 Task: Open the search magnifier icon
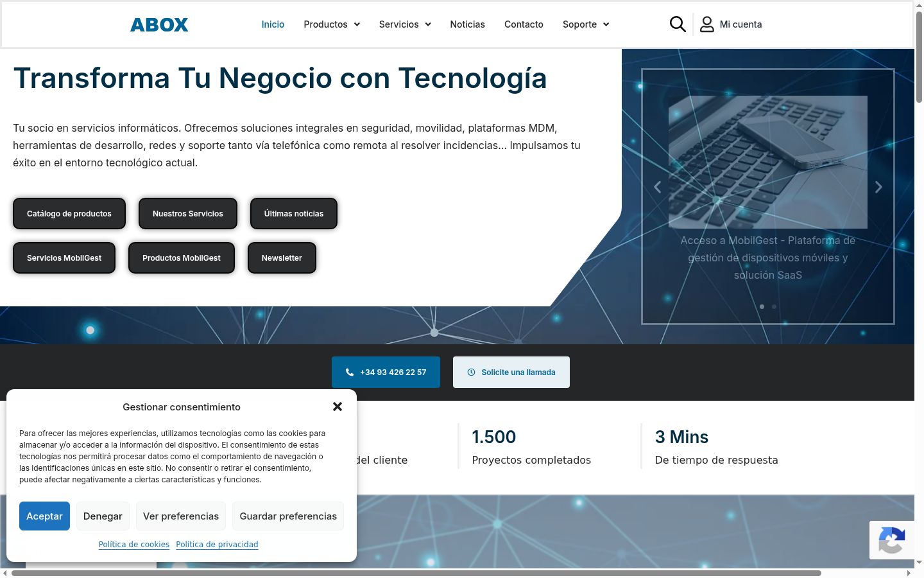[678, 24]
